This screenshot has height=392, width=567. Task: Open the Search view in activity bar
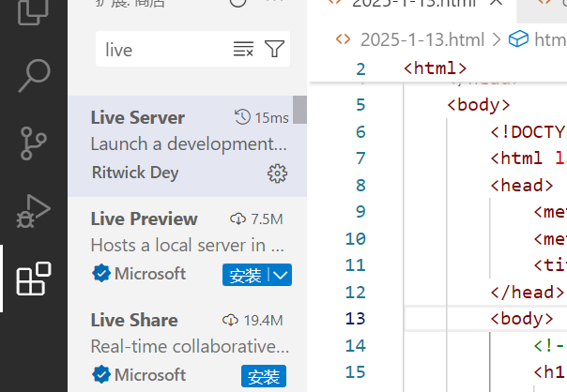34,76
